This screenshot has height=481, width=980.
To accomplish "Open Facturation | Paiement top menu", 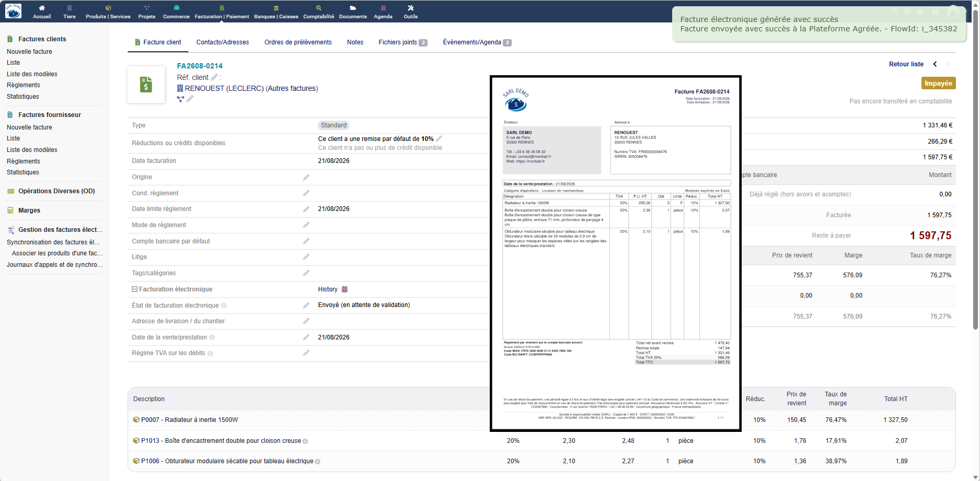I will click(222, 11).
